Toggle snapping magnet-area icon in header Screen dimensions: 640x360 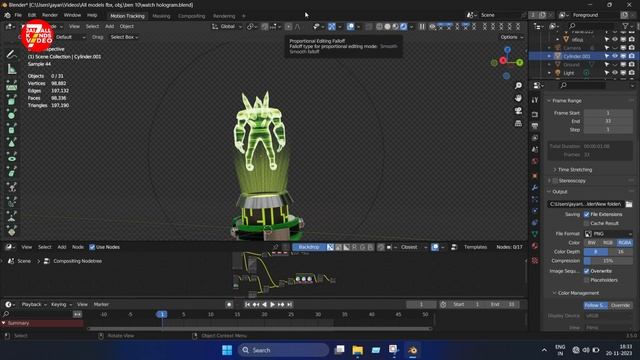[265, 27]
